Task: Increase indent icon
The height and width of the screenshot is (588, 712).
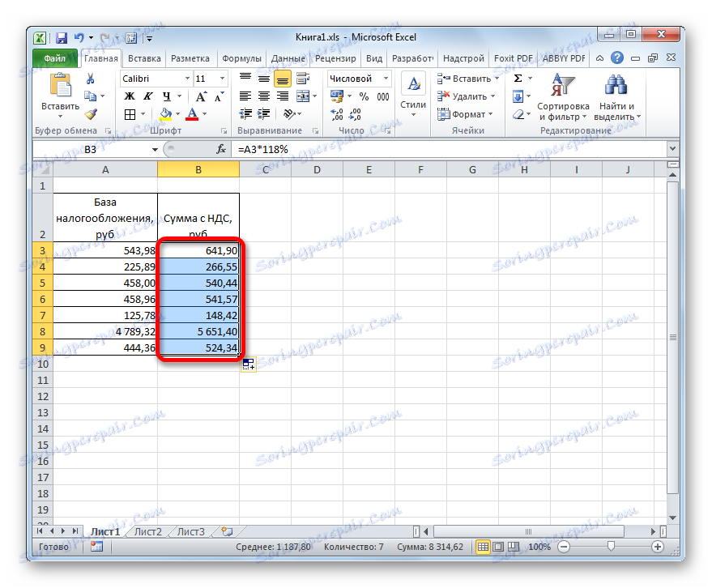Action: pos(264,114)
